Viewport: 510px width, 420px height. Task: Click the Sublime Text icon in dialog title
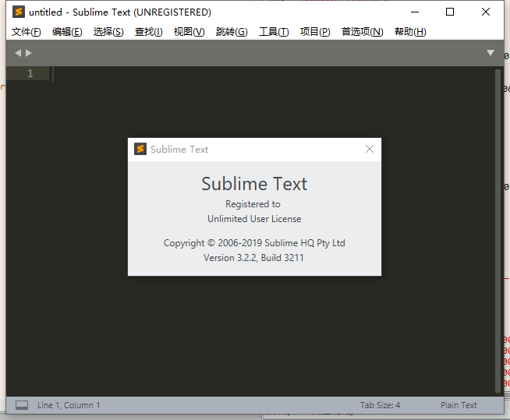tap(140, 149)
